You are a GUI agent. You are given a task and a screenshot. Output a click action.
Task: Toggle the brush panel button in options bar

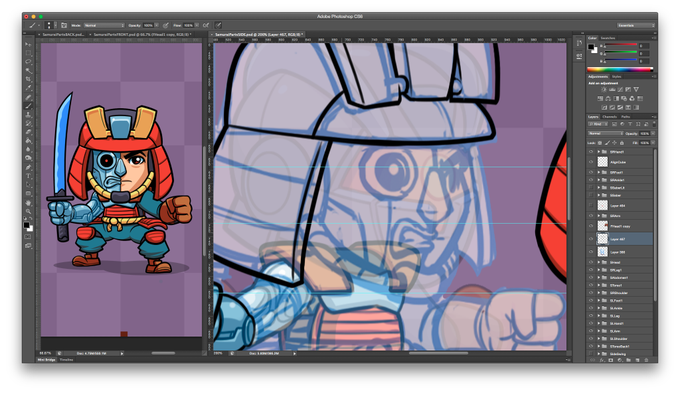tap(64, 26)
